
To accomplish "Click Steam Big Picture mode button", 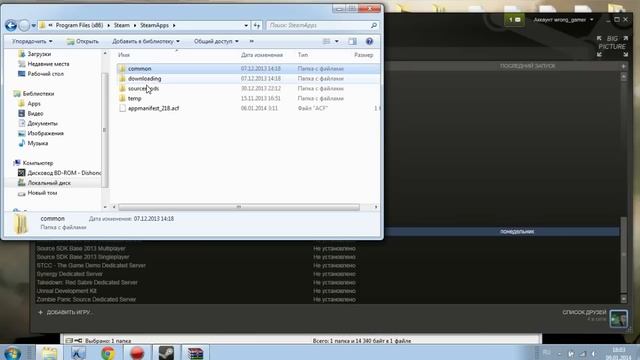I will [x=612, y=46].
